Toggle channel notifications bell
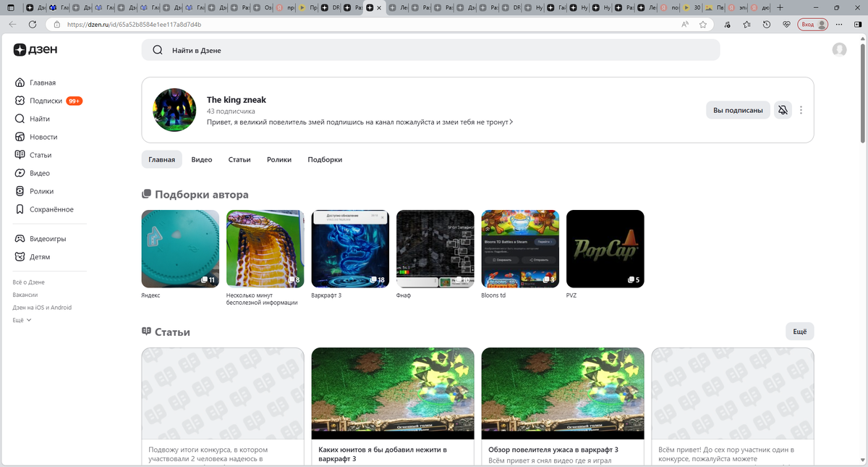 pos(783,110)
